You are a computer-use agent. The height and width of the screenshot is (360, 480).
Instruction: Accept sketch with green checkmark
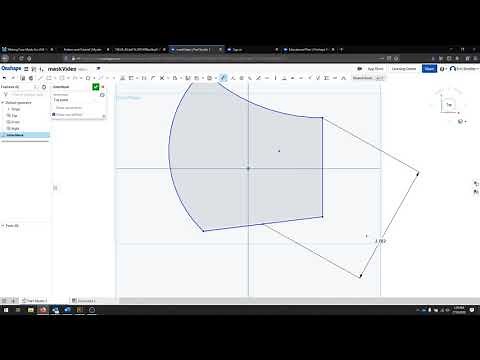(96, 87)
